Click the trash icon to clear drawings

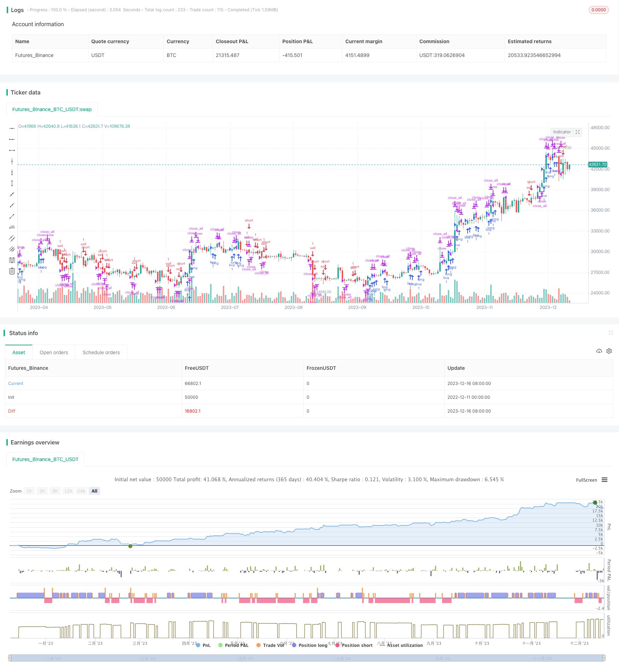[x=12, y=271]
